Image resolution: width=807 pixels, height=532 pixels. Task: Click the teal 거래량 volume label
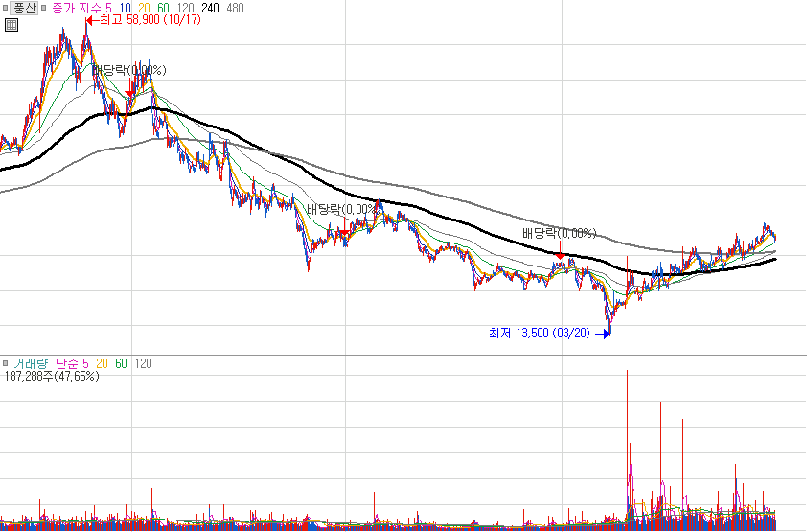click(32, 363)
